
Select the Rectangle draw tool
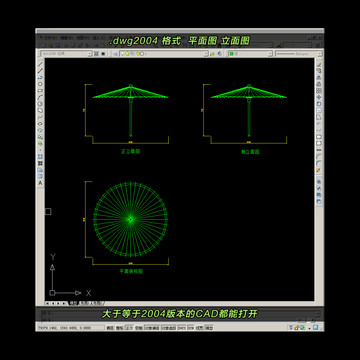[40, 91]
